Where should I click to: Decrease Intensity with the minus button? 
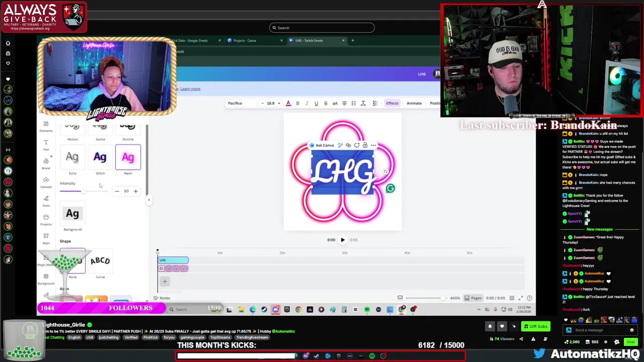[x=117, y=191]
